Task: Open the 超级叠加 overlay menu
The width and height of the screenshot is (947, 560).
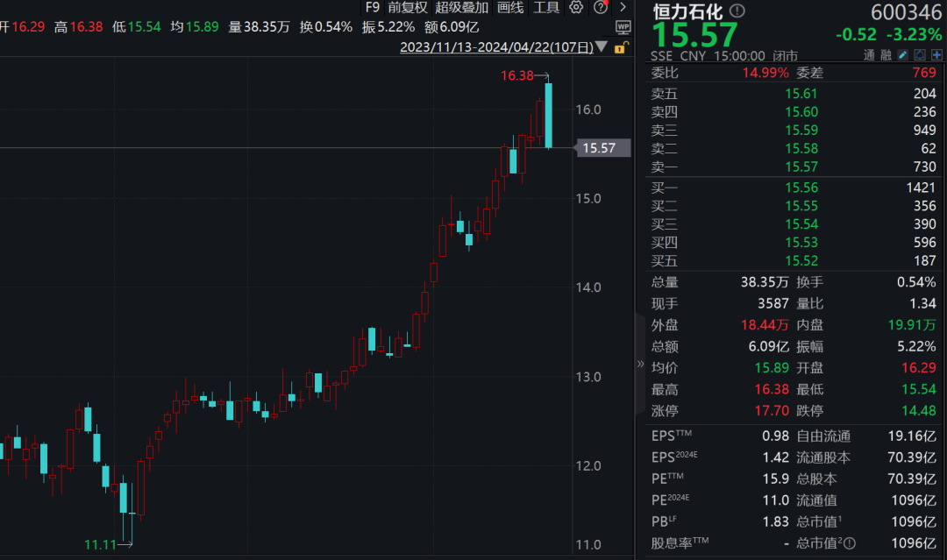Action: tap(462, 7)
